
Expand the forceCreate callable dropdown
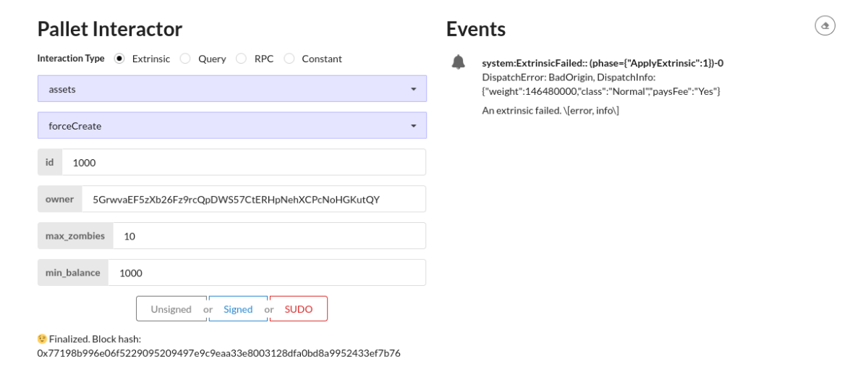click(x=232, y=125)
